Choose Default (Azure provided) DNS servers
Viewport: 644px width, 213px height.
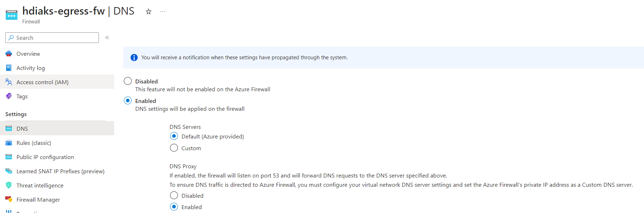pyautogui.click(x=174, y=136)
